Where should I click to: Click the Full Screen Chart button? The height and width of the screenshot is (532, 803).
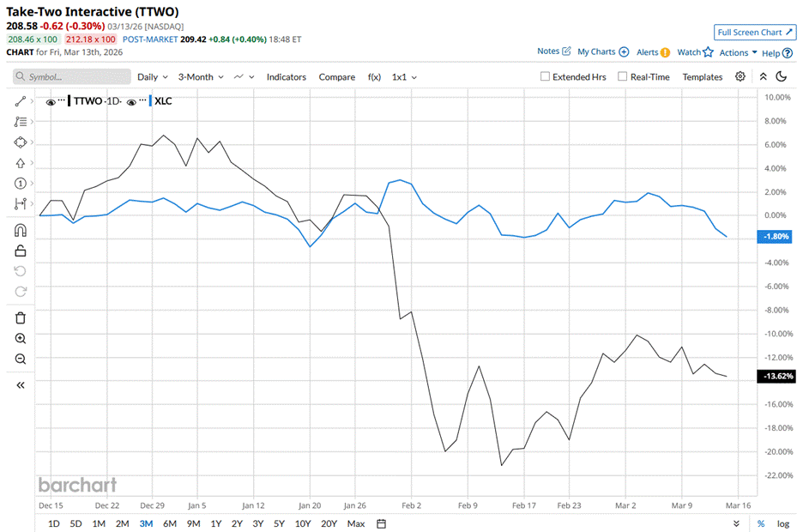(755, 33)
